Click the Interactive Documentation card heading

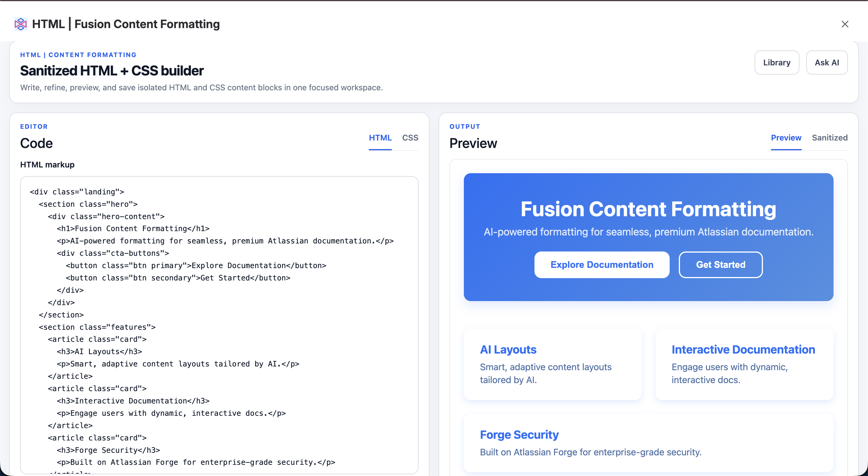(x=743, y=350)
